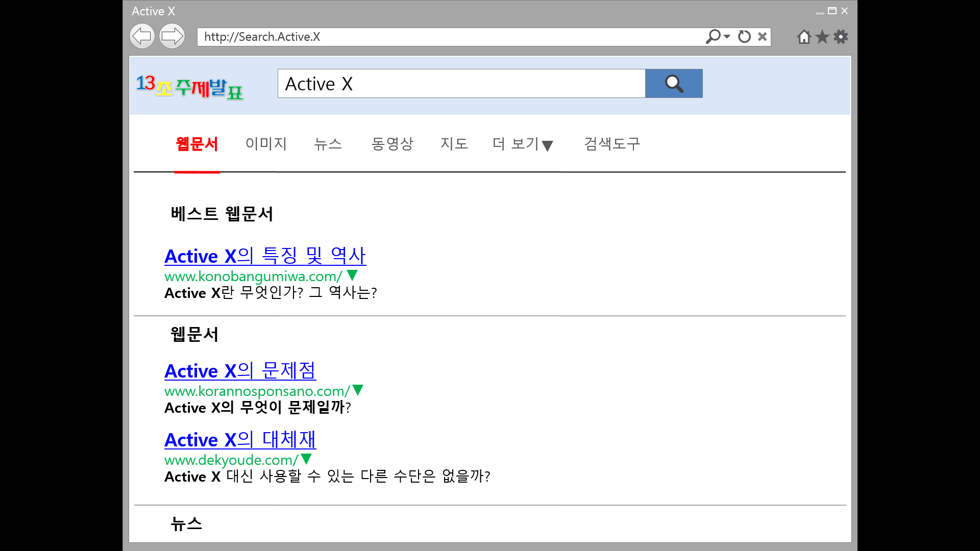
Task: Refresh the page with the reload icon
Action: point(745,36)
